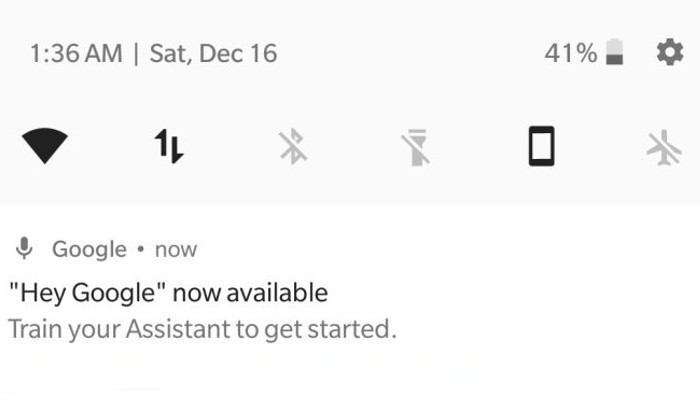Click the Google microphone icon

point(25,249)
